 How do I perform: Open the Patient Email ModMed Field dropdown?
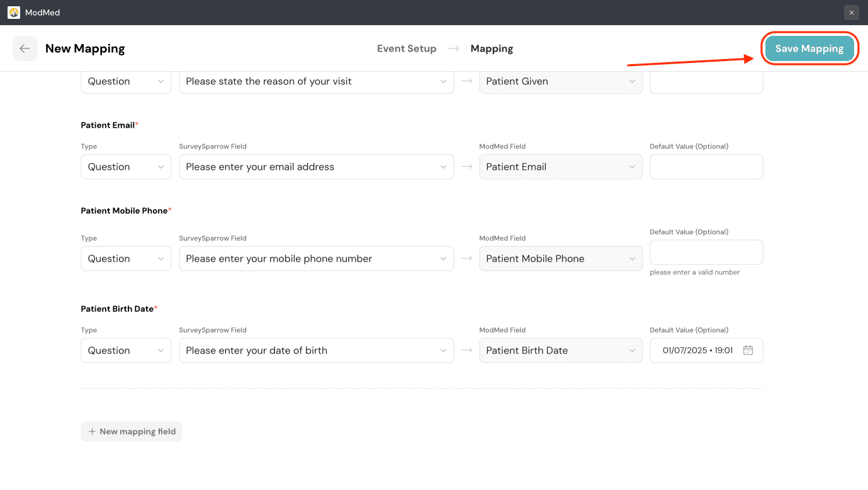pyautogui.click(x=560, y=167)
